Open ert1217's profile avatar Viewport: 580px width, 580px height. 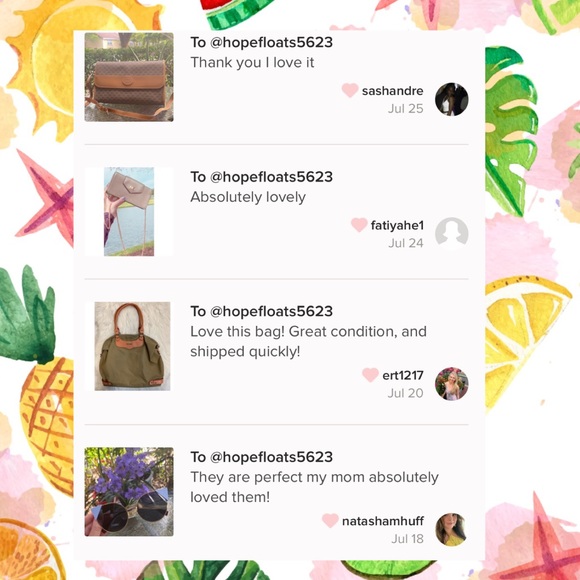(x=452, y=384)
